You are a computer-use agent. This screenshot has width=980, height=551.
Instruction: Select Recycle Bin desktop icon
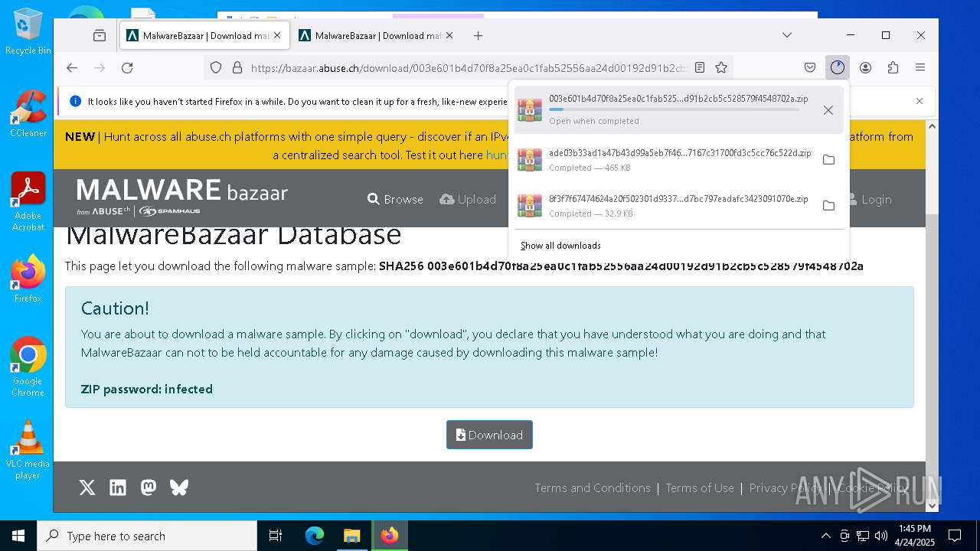(28, 31)
